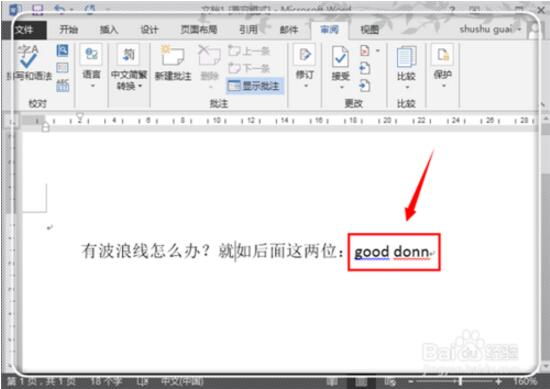Click the 中文简繁转换 icon
This screenshot has height=389, width=550.
click(128, 54)
